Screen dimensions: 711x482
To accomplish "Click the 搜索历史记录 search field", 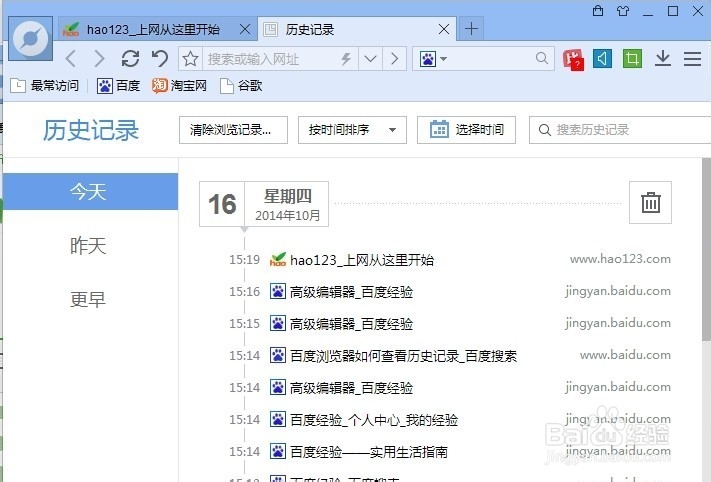I will [x=620, y=130].
